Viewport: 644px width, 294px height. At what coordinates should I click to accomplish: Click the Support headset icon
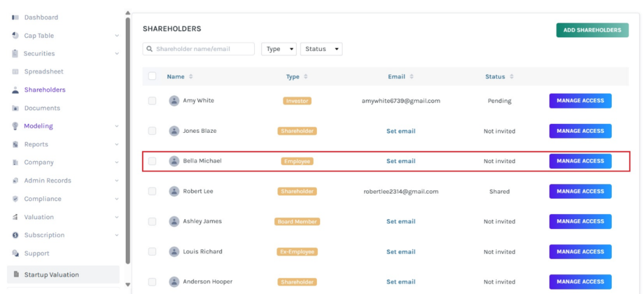tap(15, 254)
